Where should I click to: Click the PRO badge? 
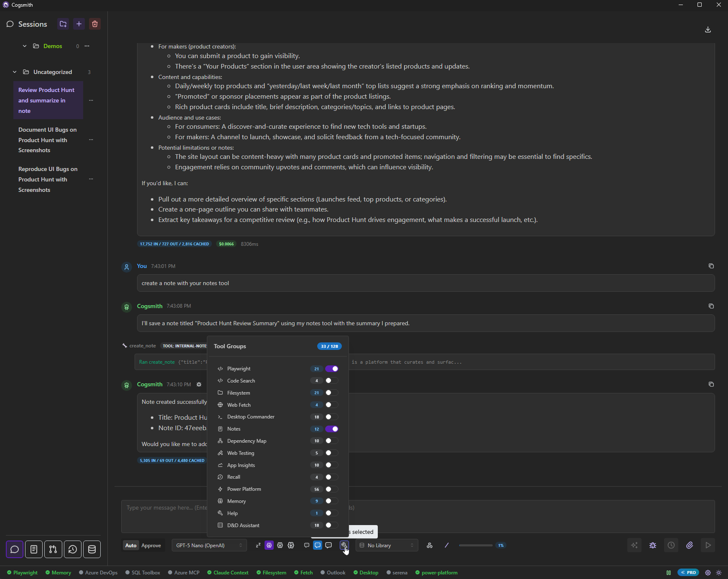tap(688, 573)
